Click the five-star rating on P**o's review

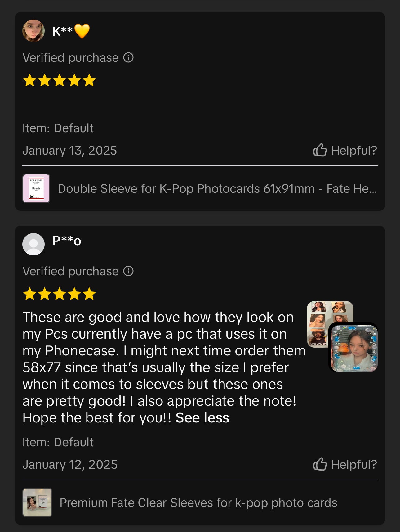point(60,294)
